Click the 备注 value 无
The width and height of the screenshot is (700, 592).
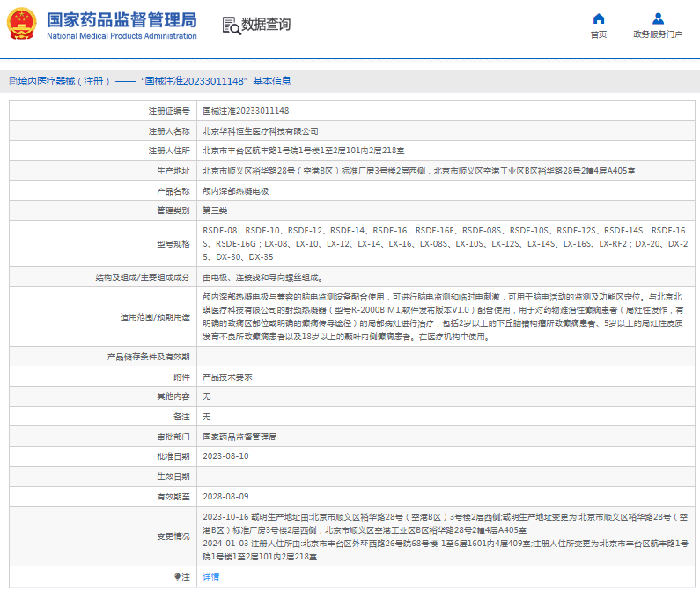(x=207, y=417)
